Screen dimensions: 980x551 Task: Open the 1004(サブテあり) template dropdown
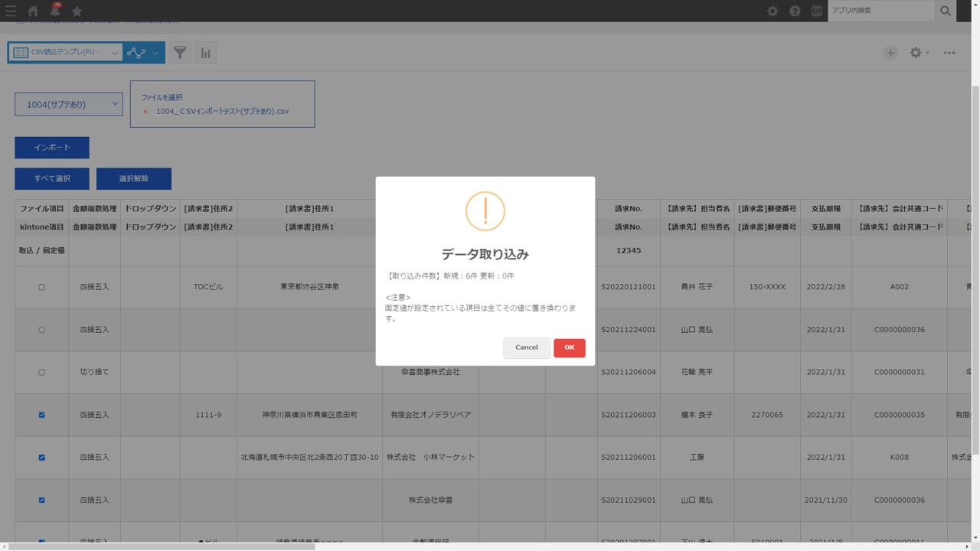coord(69,104)
